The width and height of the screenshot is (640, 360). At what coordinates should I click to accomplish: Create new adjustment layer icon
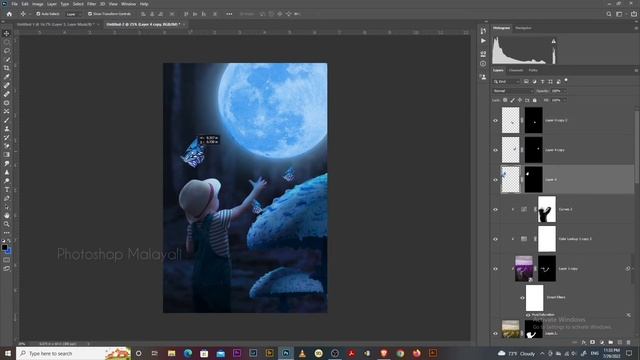[602, 342]
